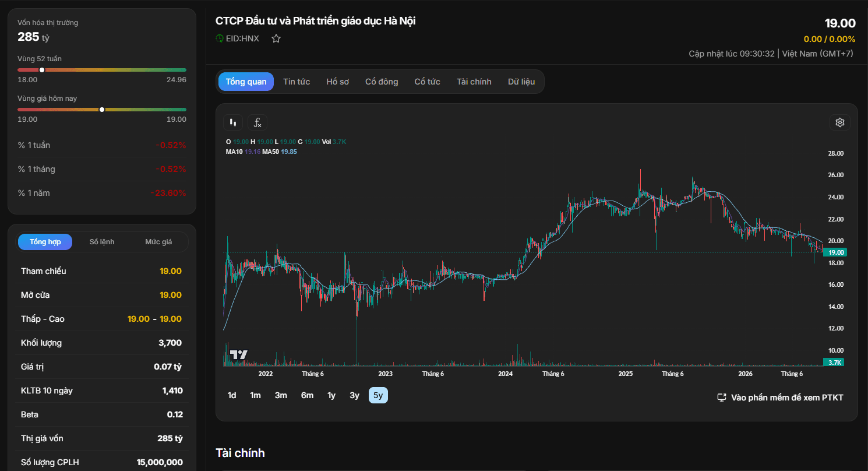
Task: Click the EID:HNX ticker symbol
Action: pos(242,38)
